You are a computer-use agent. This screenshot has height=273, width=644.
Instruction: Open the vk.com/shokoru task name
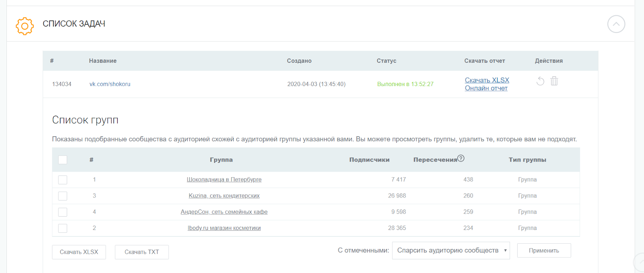(110, 84)
